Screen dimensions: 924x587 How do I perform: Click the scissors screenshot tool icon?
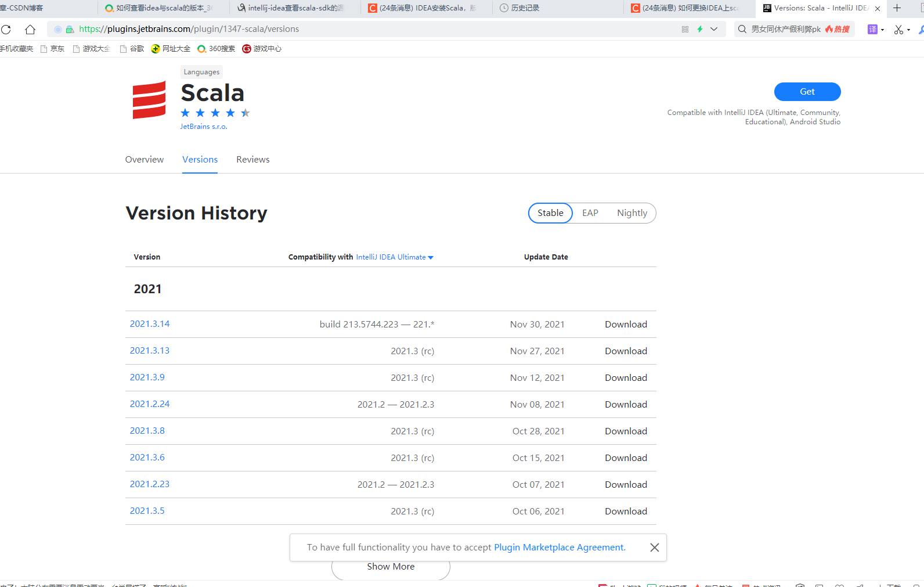tap(898, 29)
